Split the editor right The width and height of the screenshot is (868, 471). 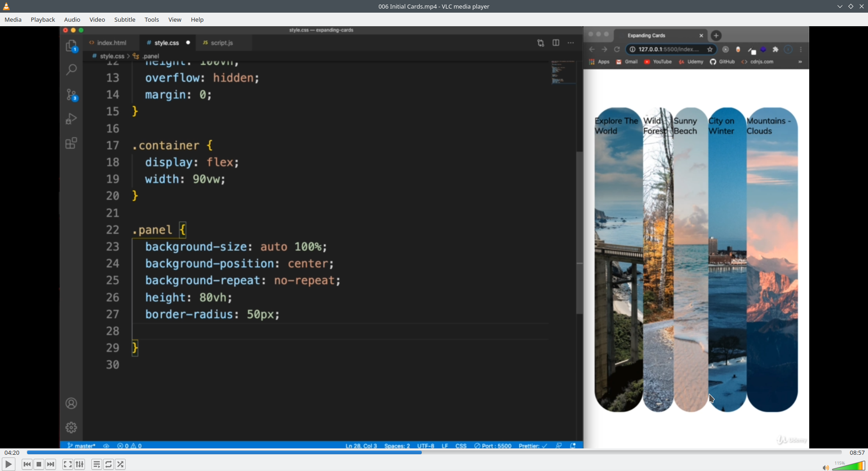click(x=556, y=43)
